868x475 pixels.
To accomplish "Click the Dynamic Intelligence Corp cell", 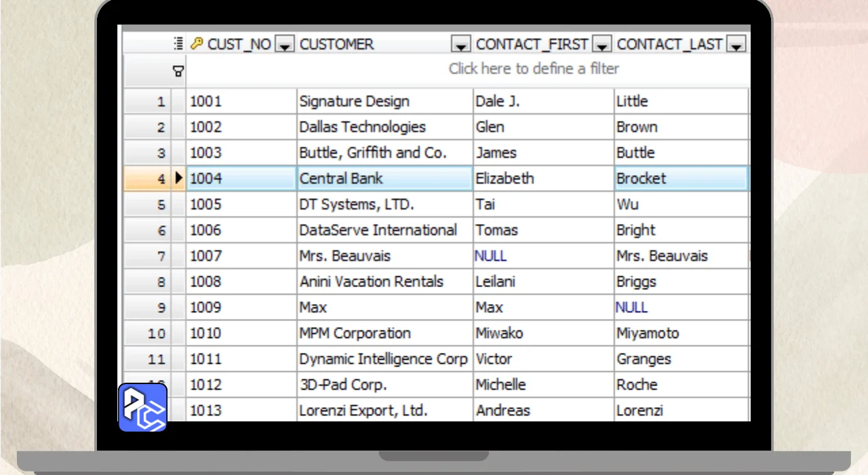I will 383,359.
